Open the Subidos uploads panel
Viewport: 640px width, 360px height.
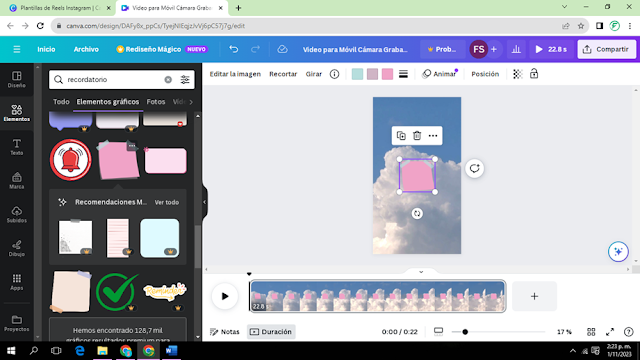tap(17, 215)
